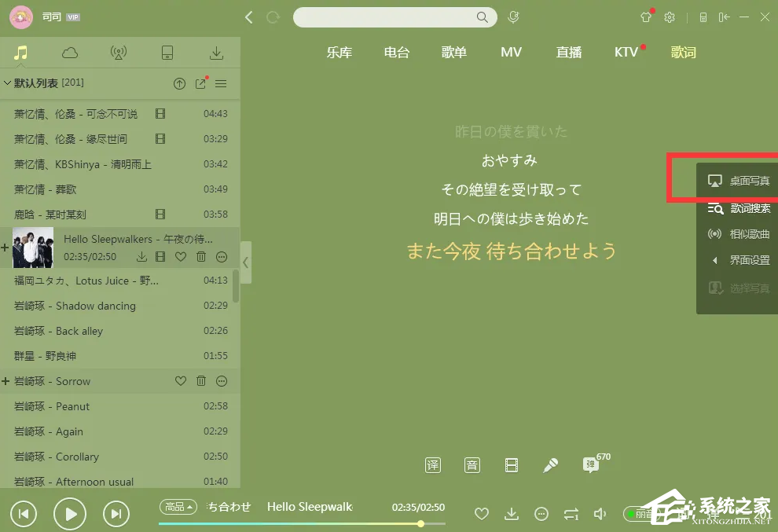Delete the 岩崎琢 Sorrow row
The width and height of the screenshot is (778, 532).
[x=201, y=380]
